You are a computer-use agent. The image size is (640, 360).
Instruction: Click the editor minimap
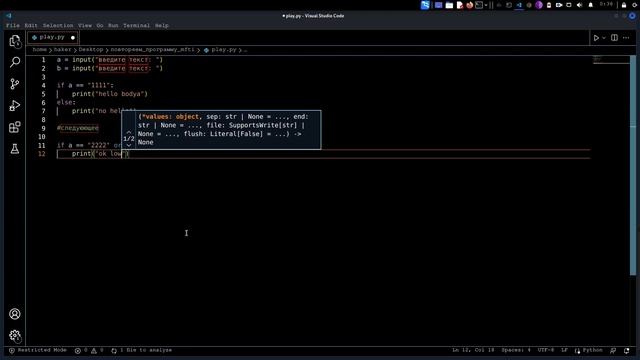[x=611, y=60]
